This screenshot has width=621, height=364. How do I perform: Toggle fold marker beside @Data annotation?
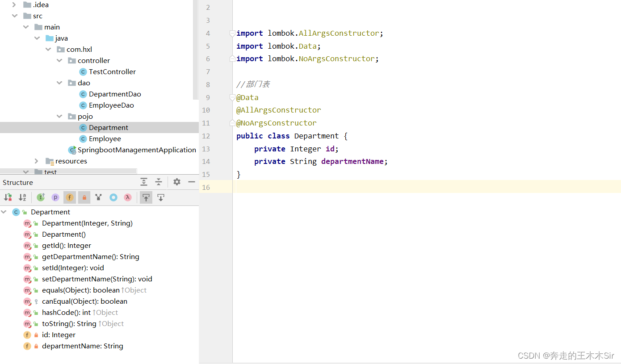232,97
